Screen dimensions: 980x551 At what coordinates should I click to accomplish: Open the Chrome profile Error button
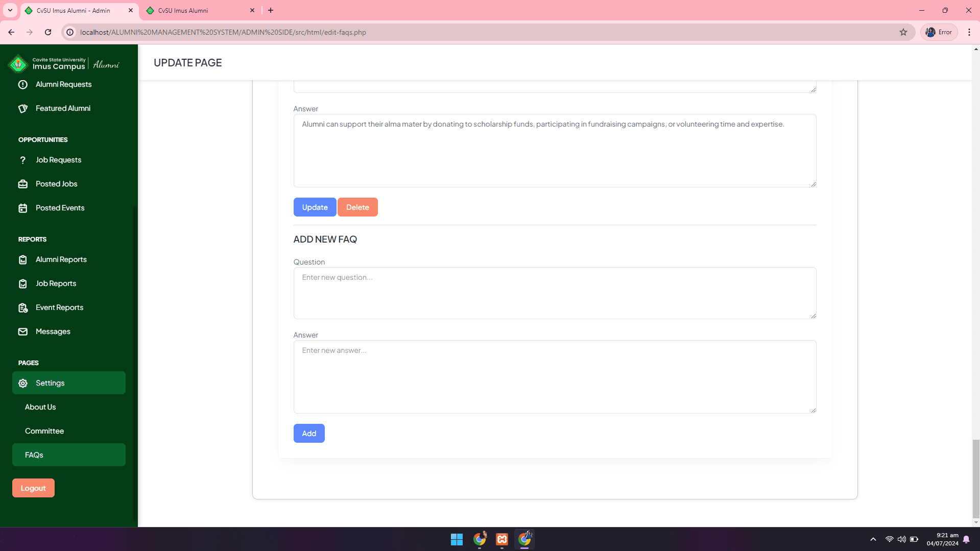click(x=939, y=32)
